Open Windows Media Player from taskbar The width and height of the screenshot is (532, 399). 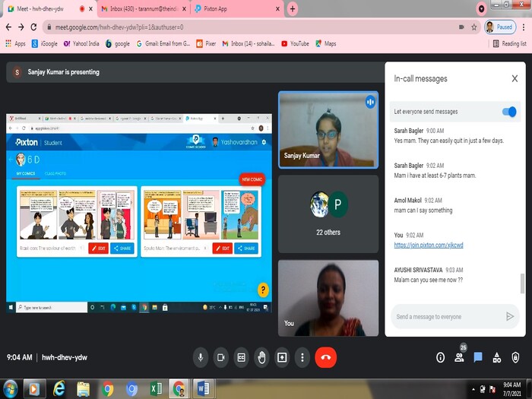pos(34,388)
